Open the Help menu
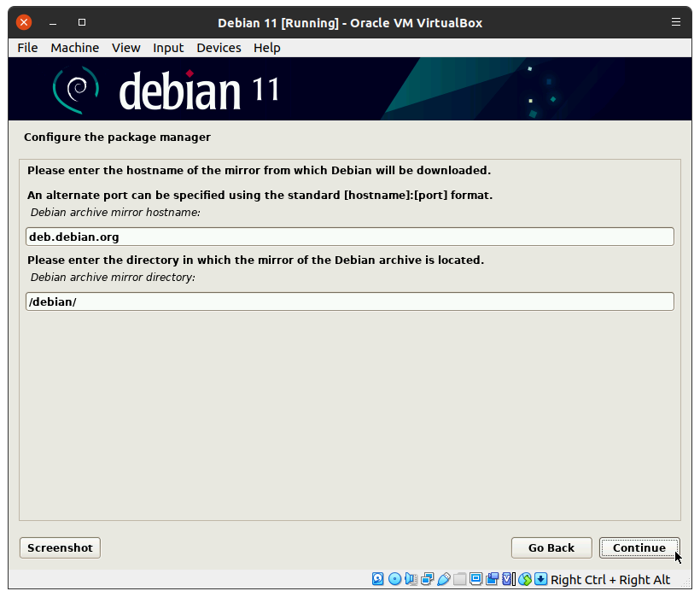This screenshot has height=597, width=700. click(266, 48)
